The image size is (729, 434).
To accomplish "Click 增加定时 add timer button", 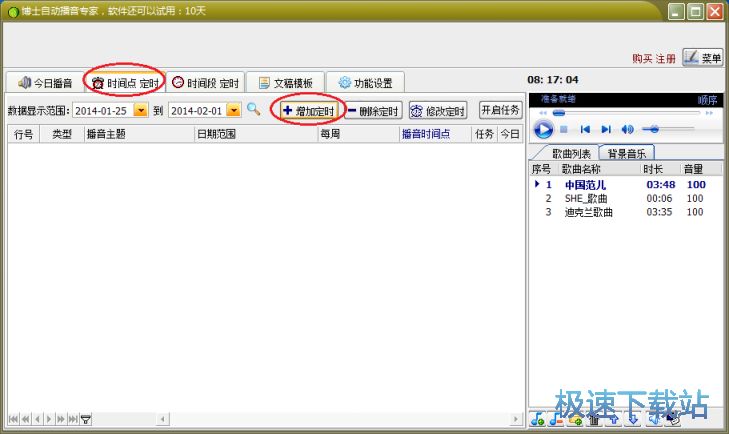I will 309,111.
